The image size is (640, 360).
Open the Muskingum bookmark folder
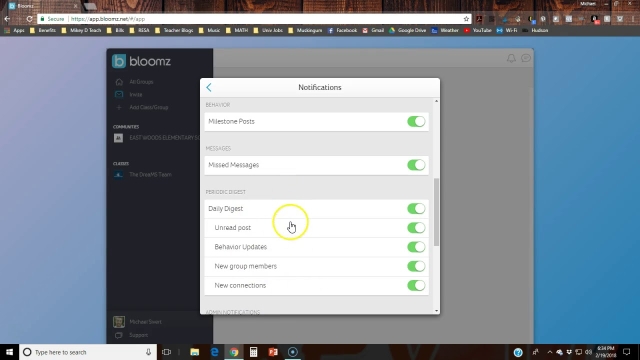click(x=305, y=30)
